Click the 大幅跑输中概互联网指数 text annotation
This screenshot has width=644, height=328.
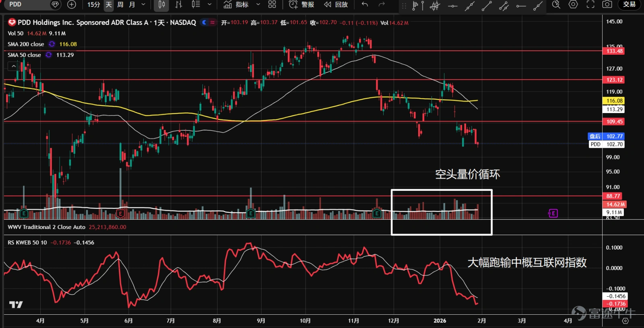[527, 262]
